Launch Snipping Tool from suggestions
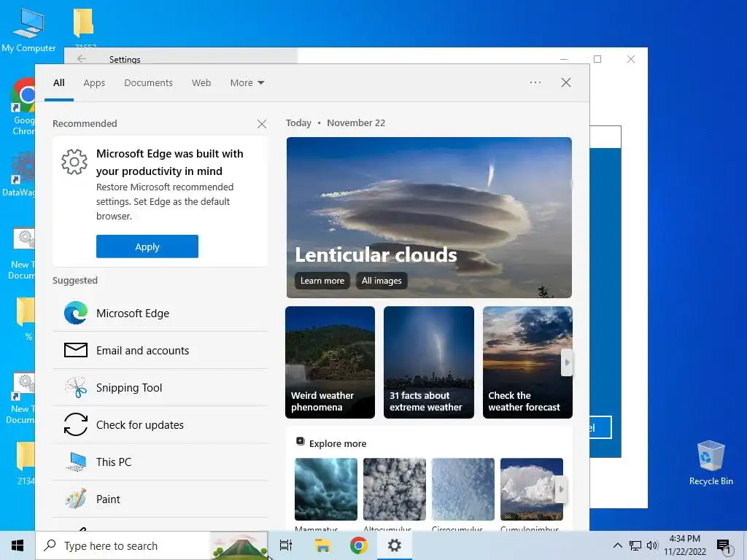The width and height of the screenshot is (747, 560). 160,388
